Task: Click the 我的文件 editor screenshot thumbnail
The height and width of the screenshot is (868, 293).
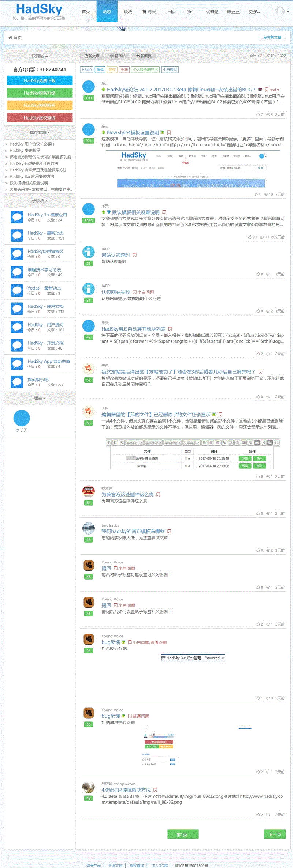Action: coord(193,453)
